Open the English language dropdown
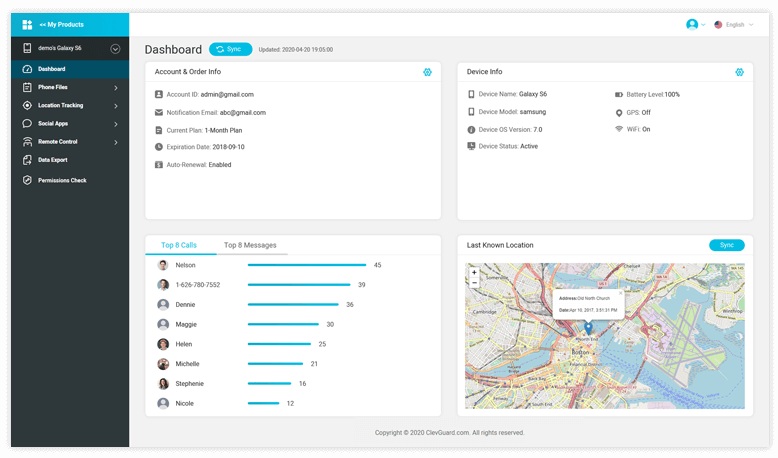The width and height of the screenshot is (778, 458). (734, 25)
